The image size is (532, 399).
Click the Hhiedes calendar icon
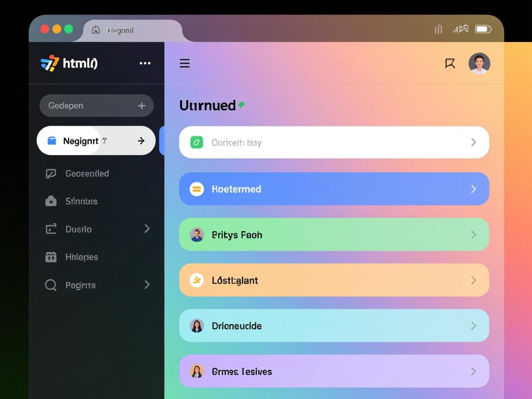[51, 257]
